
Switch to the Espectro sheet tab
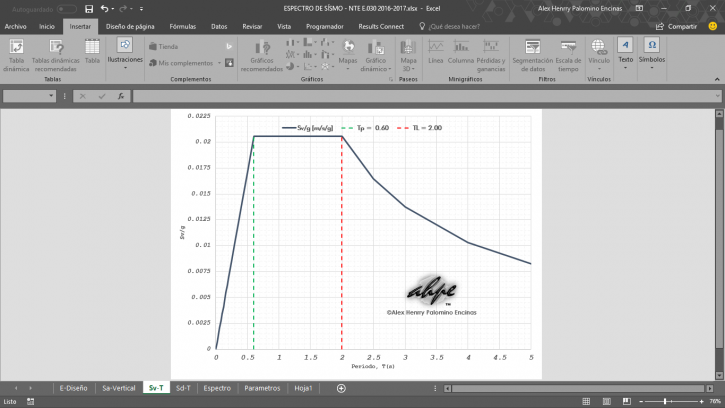coord(217,388)
